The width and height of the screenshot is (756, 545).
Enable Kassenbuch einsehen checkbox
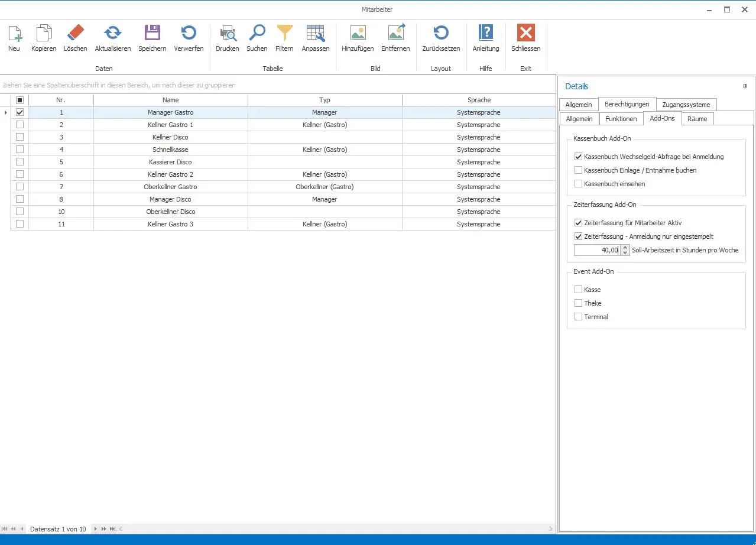tap(578, 184)
